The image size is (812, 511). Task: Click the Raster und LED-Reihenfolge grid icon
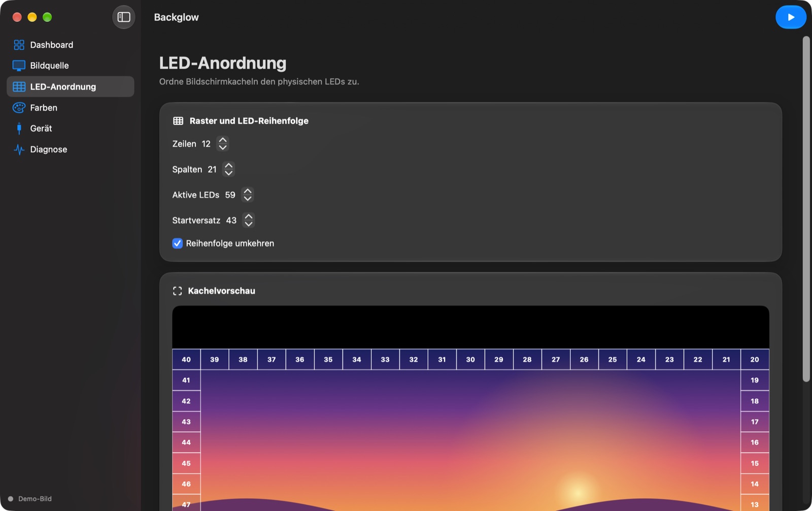pos(178,121)
